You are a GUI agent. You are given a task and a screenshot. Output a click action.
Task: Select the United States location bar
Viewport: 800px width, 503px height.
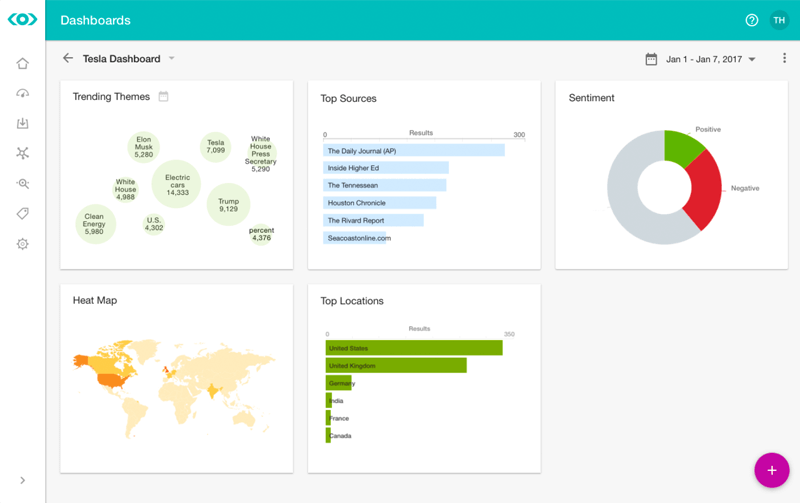(414, 348)
